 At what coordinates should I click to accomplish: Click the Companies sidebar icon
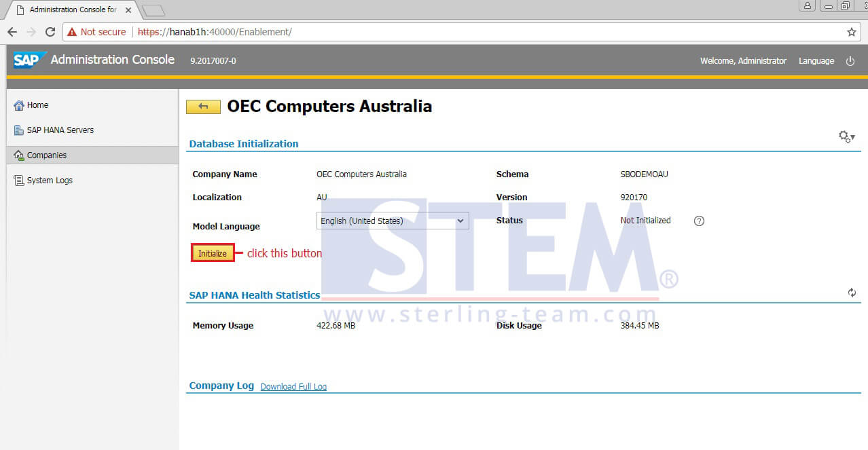pyautogui.click(x=19, y=155)
